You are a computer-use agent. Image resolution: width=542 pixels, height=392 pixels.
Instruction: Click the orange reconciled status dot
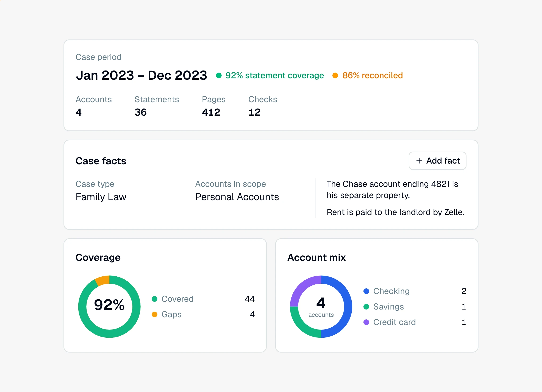tap(335, 75)
